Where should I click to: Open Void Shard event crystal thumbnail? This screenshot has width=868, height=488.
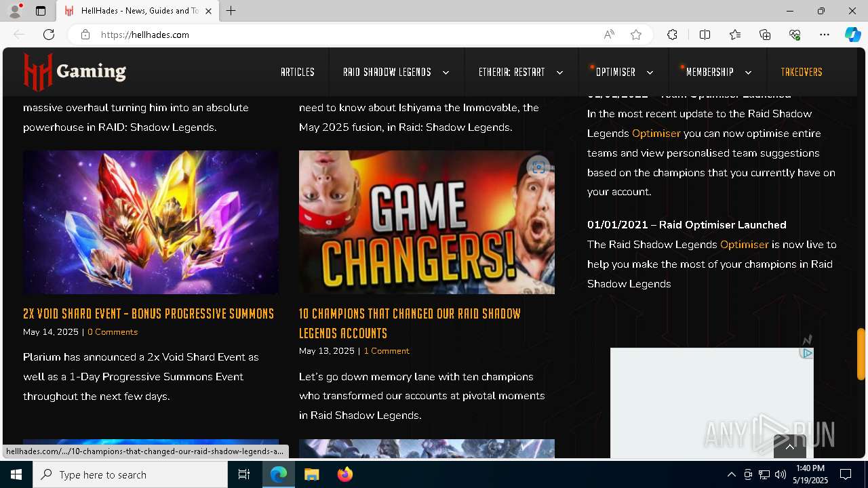[x=151, y=222]
